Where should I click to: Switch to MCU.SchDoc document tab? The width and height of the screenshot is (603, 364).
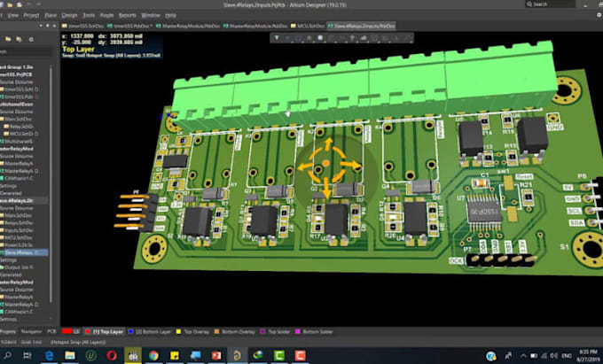click(308, 26)
